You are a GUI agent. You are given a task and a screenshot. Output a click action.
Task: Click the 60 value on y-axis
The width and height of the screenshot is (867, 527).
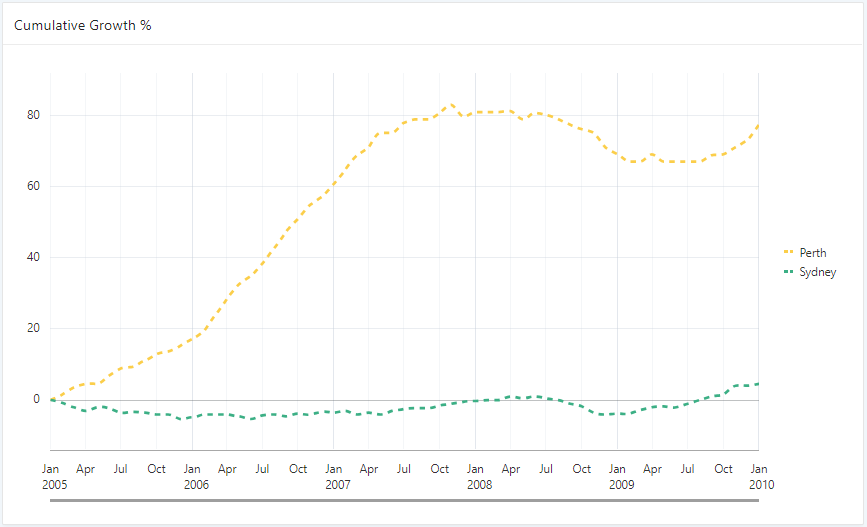(x=33, y=186)
